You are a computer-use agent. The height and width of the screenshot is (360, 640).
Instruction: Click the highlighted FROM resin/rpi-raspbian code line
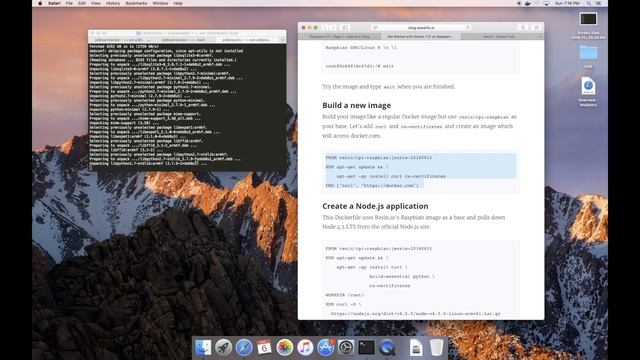(x=378, y=158)
